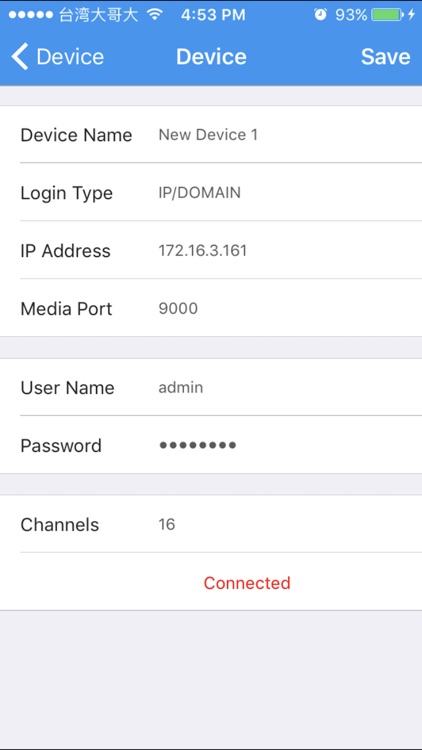Tap the Password field dots
422x750 pixels.
(x=198, y=445)
